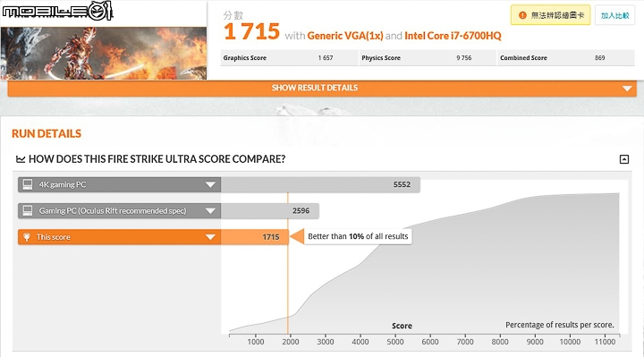Click the 11000 tick on score axis
The height and width of the screenshot is (357, 644).
coord(605,342)
